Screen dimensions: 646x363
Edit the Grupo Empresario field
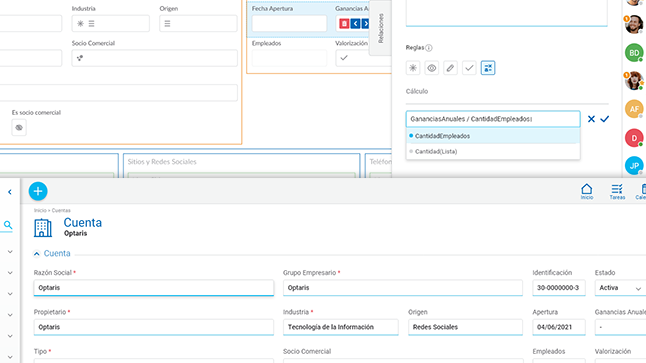point(403,288)
